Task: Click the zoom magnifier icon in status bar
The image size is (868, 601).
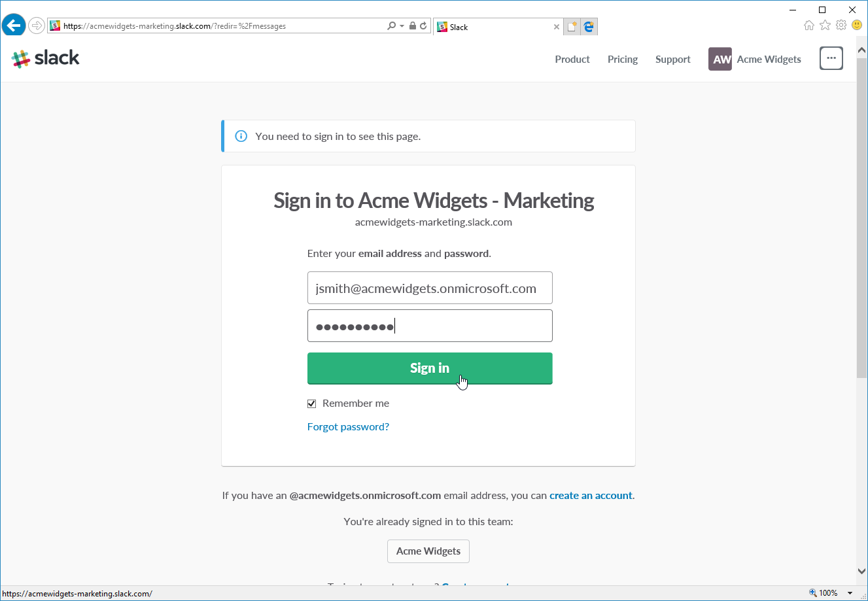Action: click(x=813, y=592)
